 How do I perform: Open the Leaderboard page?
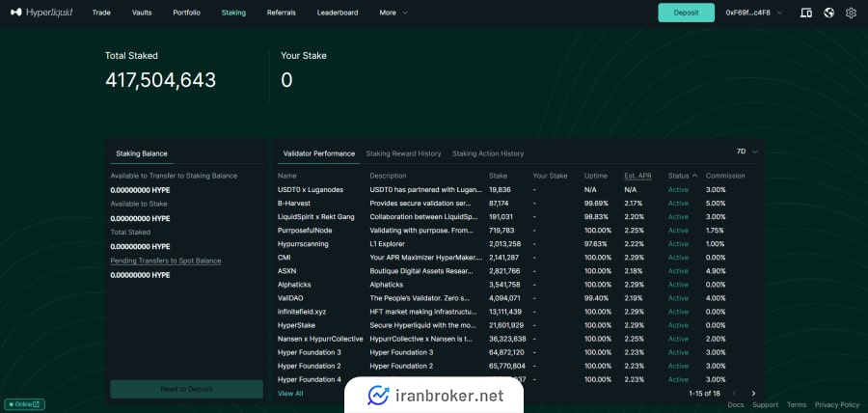338,13
